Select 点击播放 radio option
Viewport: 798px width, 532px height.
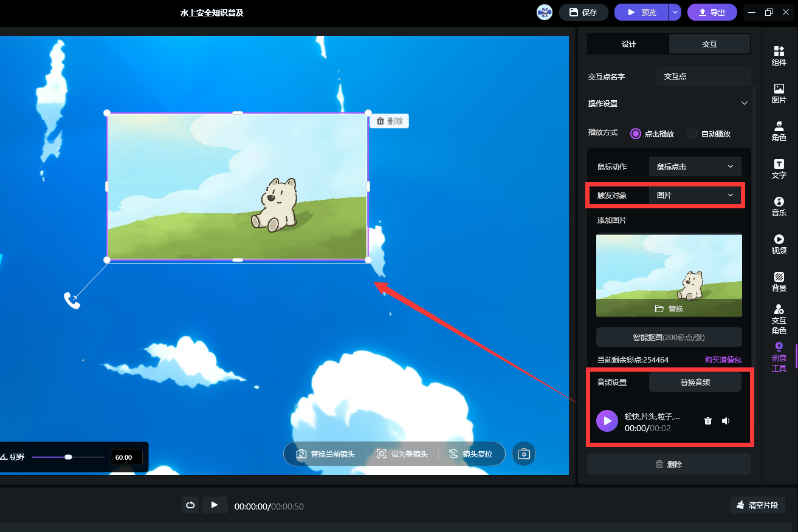click(x=636, y=134)
